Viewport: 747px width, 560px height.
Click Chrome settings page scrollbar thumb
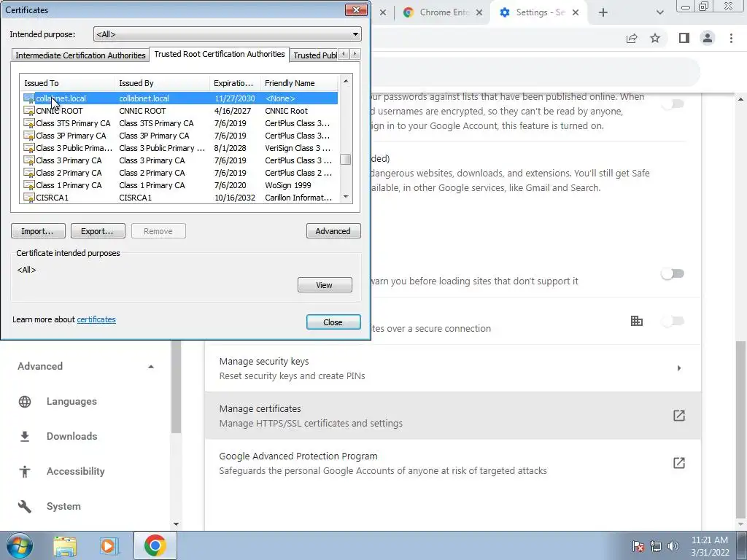[x=741, y=429]
